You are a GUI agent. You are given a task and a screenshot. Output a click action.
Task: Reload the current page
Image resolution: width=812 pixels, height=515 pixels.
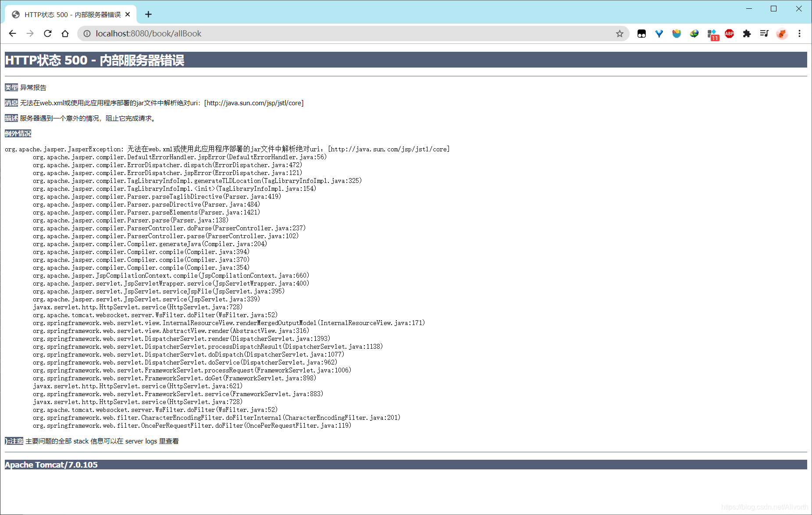point(47,33)
